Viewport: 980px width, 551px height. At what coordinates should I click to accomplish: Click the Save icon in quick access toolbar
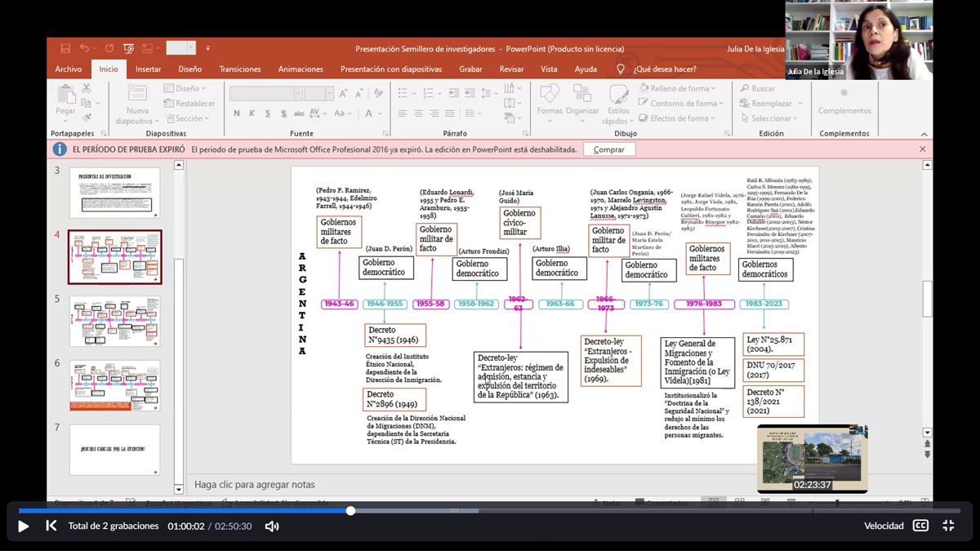click(x=65, y=49)
